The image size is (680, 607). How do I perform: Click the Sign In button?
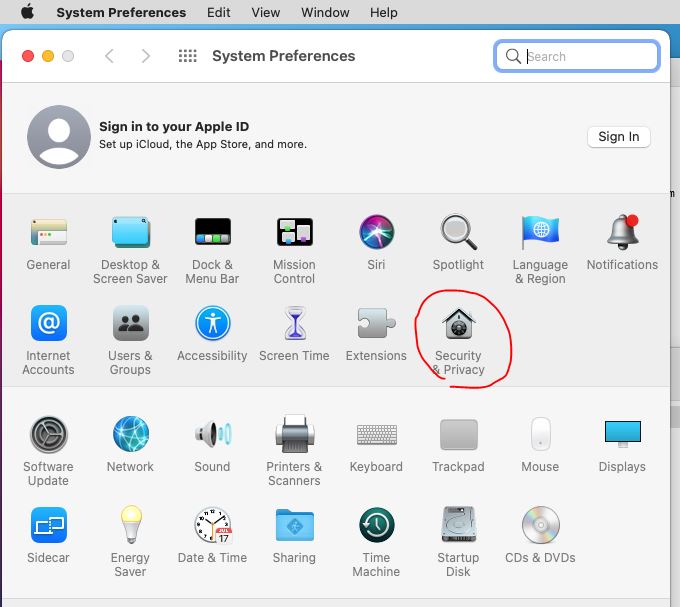point(618,137)
